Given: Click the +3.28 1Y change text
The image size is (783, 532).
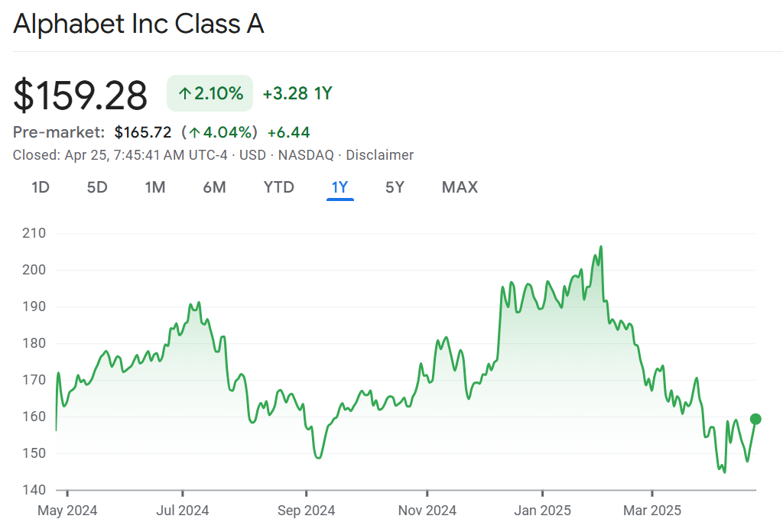Looking at the screenshot, I should (x=297, y=94).
